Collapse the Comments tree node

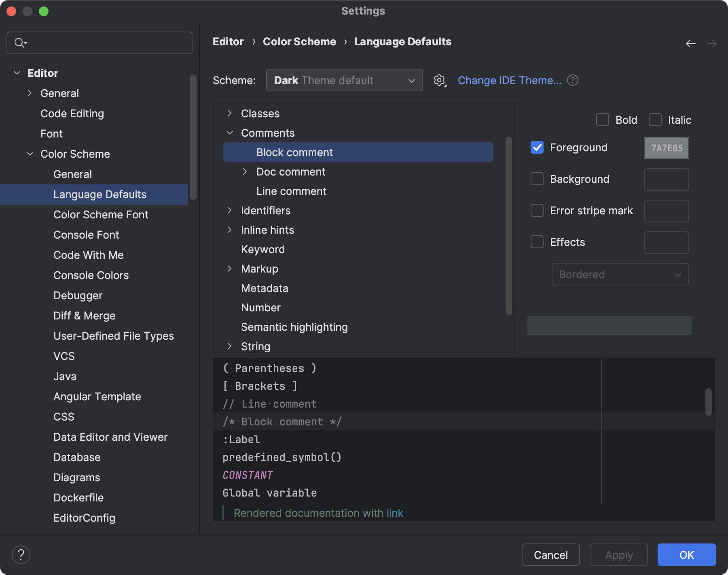[229, 133]
